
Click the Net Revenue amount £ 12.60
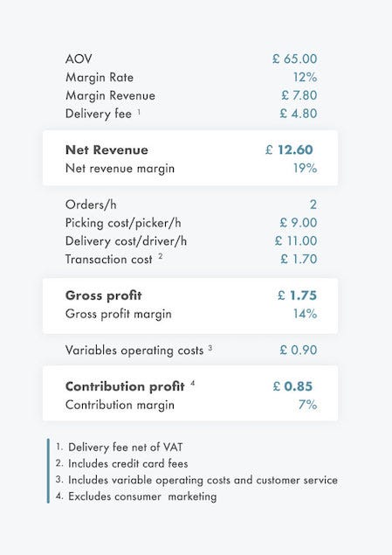(289, 149)
